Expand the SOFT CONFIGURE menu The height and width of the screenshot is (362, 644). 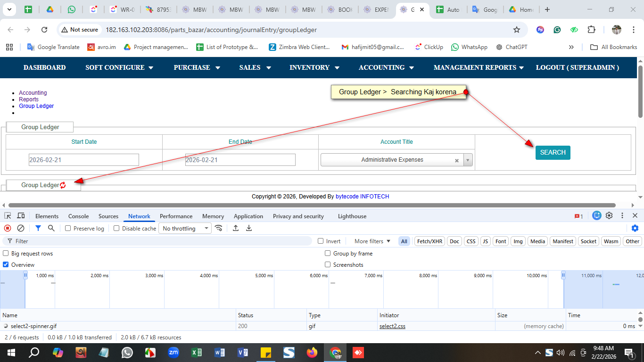click(119, 68)
